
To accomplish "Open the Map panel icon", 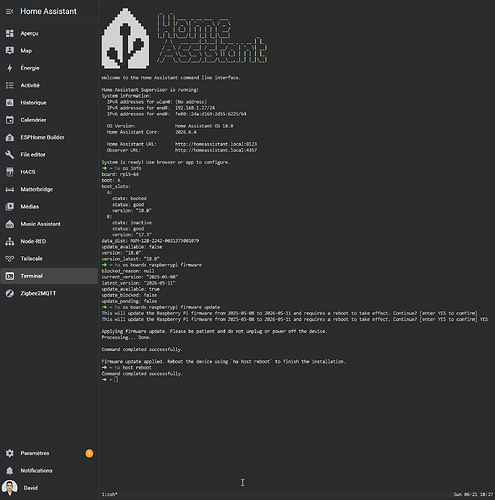I will click(10, 51).
